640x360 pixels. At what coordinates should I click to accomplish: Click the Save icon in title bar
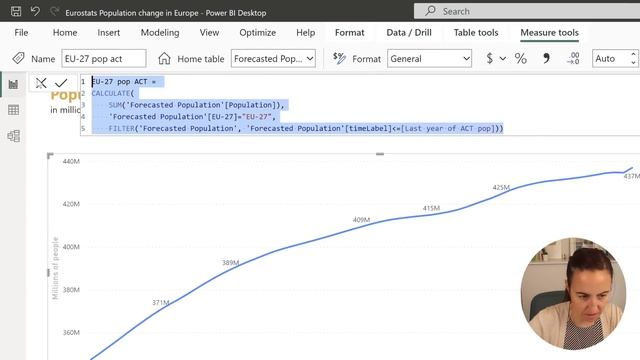[x=16, y=11]
